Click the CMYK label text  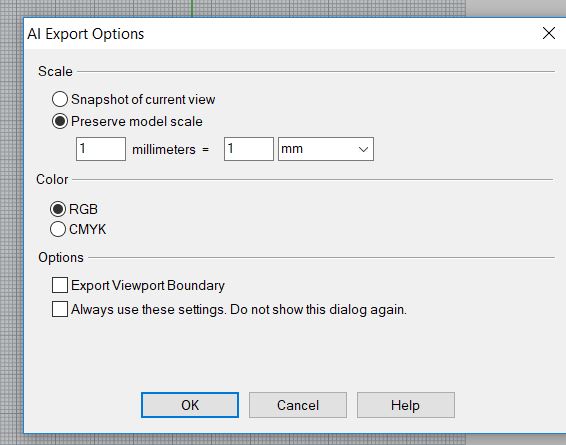click(x=88, y=229)
